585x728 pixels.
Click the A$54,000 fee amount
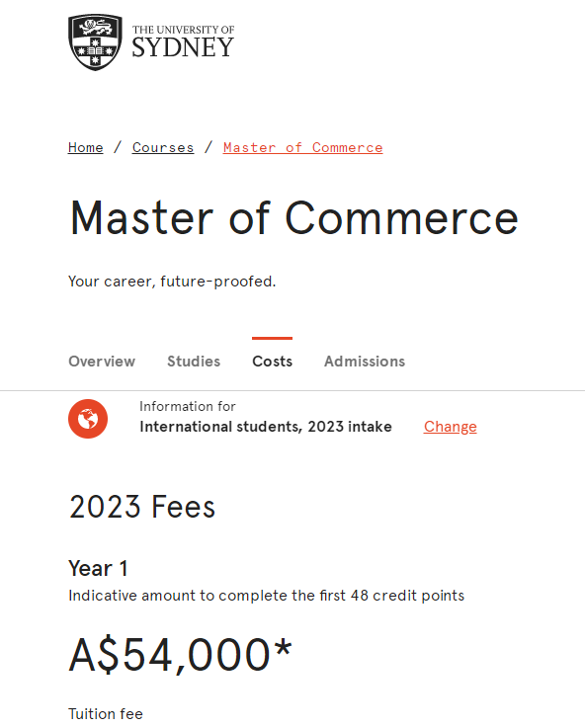click(180, 655)
